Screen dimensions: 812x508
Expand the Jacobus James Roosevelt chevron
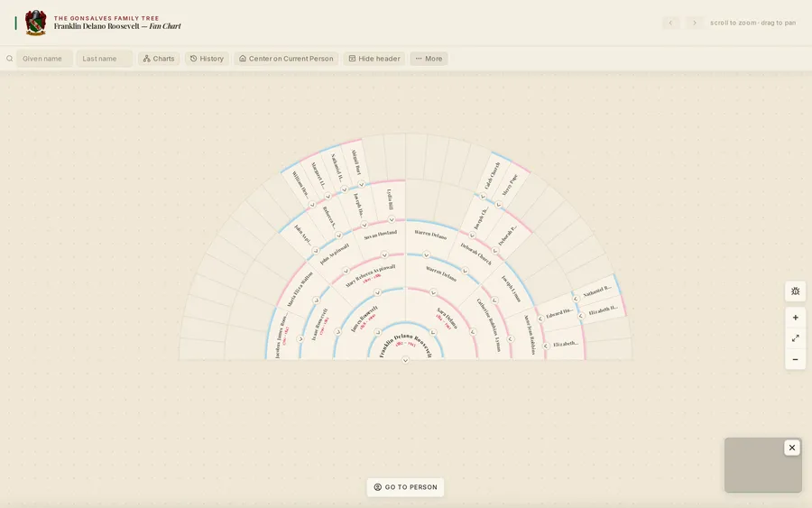coord(300,338)
